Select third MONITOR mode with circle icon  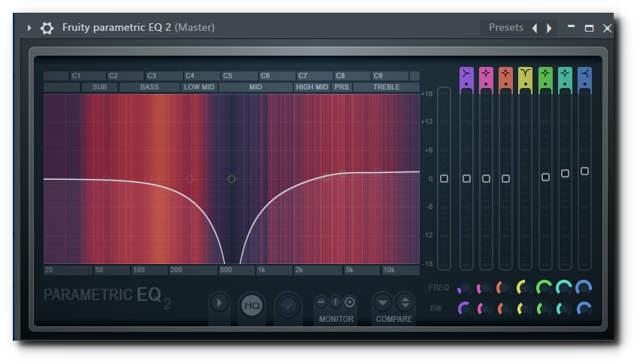tap(350, 302)
